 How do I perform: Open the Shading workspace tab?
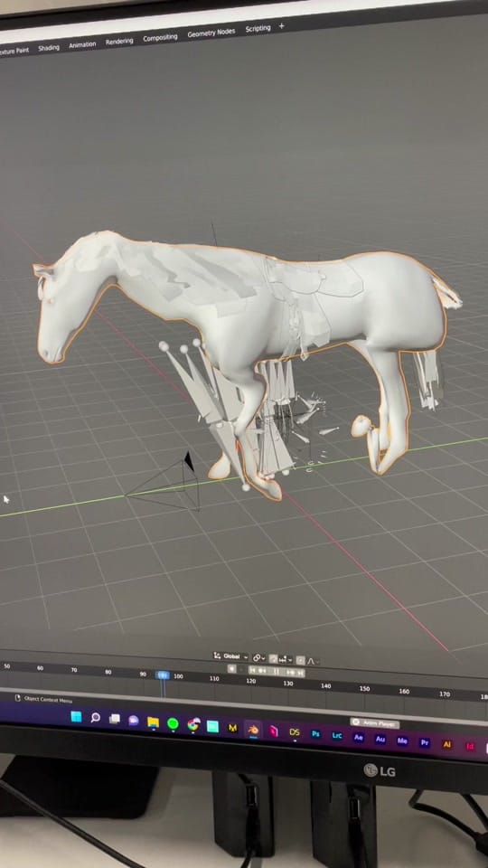pyautogui.click(x=49, y=48)
